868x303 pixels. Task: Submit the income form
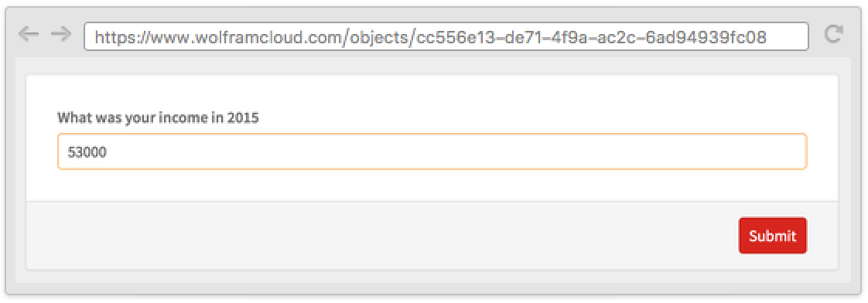[x=772, y=236]
